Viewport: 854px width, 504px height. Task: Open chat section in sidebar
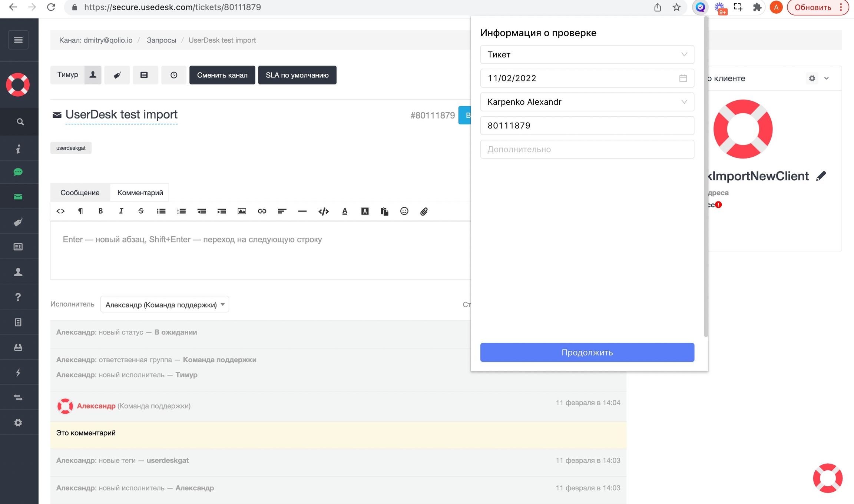pyautogui.click(x=18, y=172)
